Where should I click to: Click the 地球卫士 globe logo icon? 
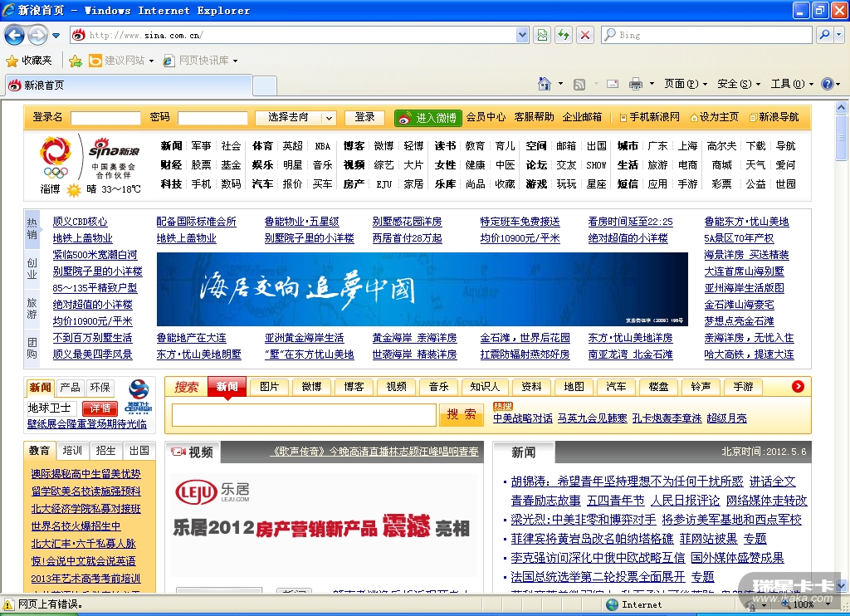(139, 396)
